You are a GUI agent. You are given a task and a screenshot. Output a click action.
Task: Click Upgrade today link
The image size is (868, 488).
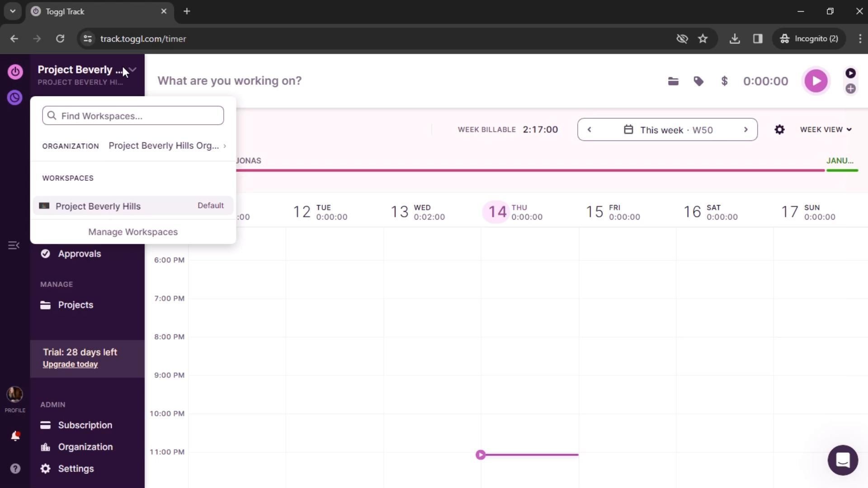70,364
